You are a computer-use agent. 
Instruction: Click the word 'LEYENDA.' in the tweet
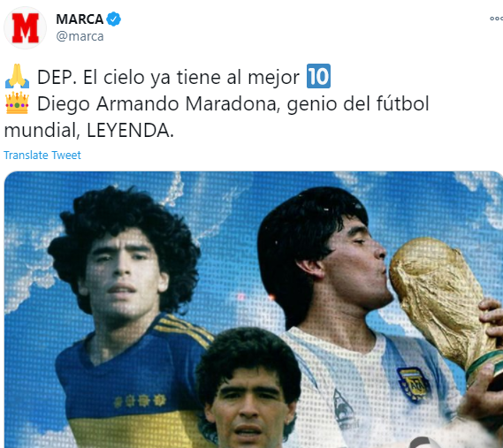point(130,131)
